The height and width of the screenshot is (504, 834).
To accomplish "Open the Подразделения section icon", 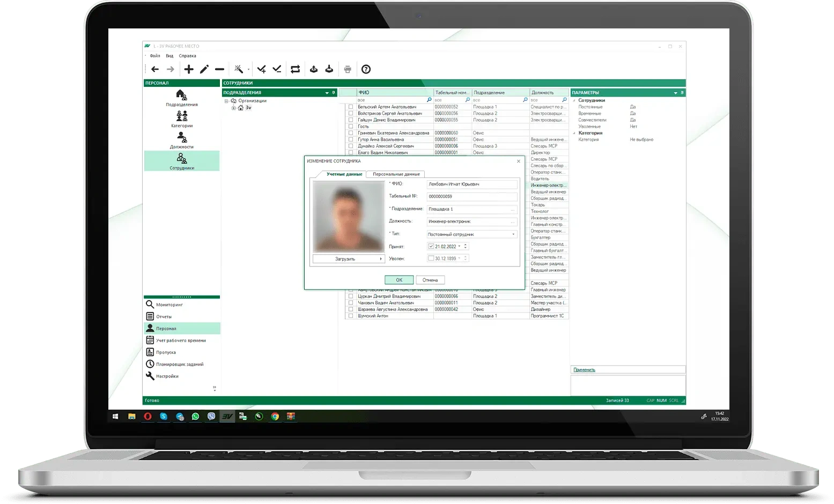I will click(x=182, y=97).
